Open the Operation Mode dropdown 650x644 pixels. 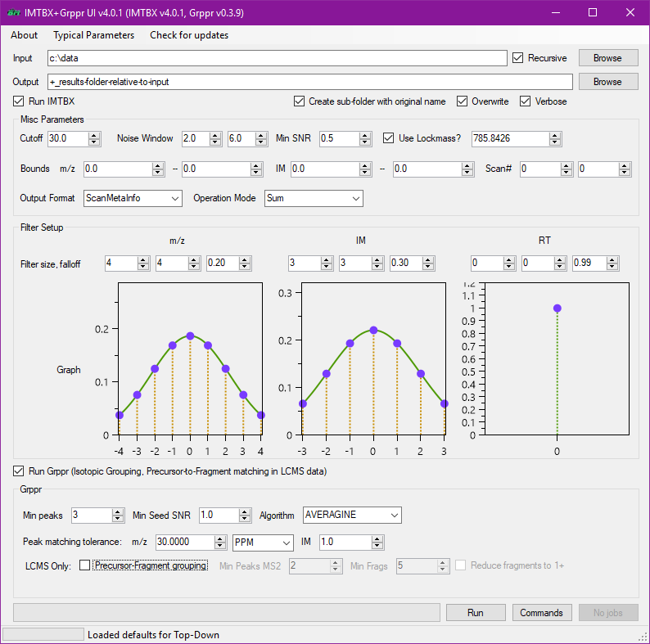314,198
